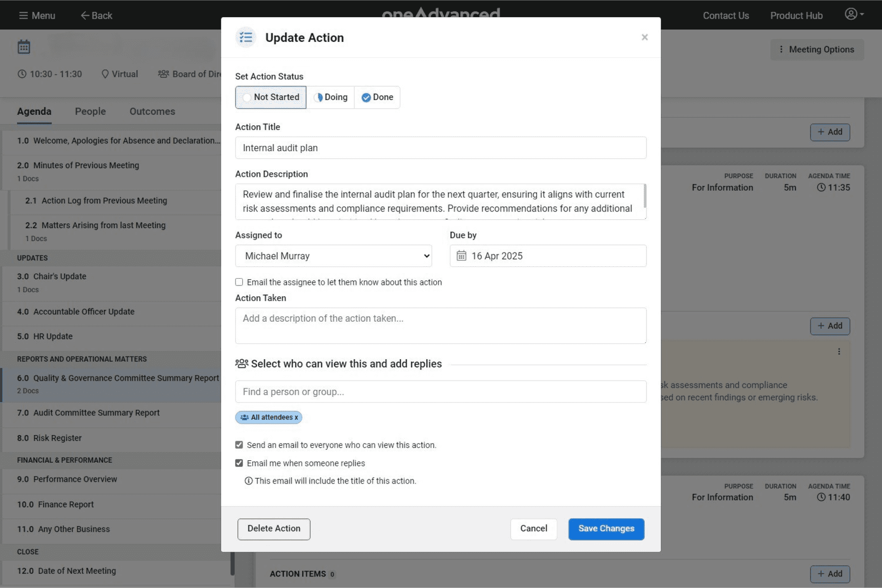Open the Meeting Options menu
The width and height of the screenshot is (882, 588).
(x=817, y=50)
